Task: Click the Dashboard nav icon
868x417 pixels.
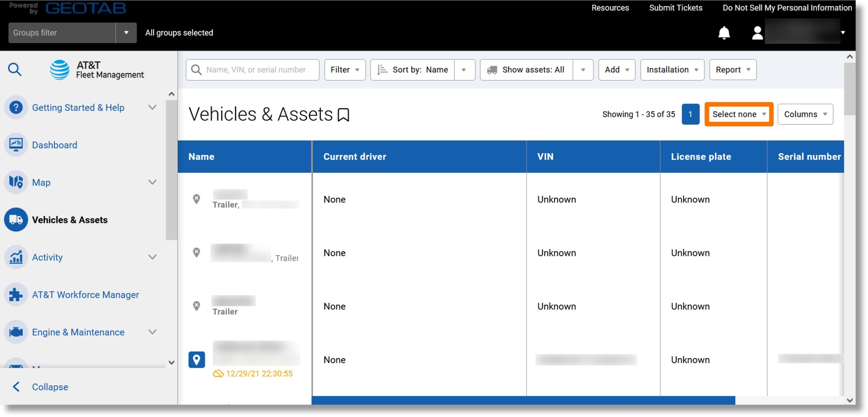Action: tap(16, 144)
